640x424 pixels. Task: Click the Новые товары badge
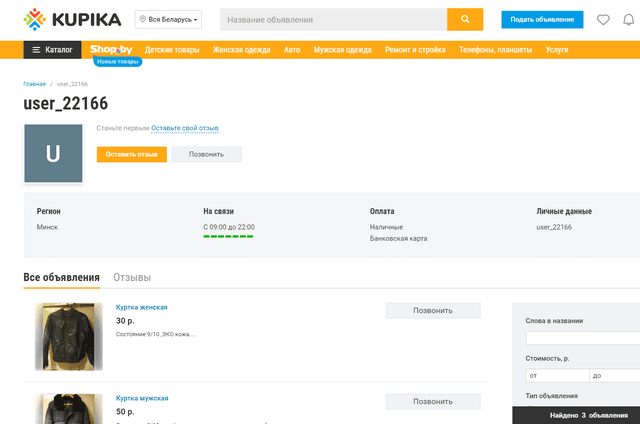[118, 62]
